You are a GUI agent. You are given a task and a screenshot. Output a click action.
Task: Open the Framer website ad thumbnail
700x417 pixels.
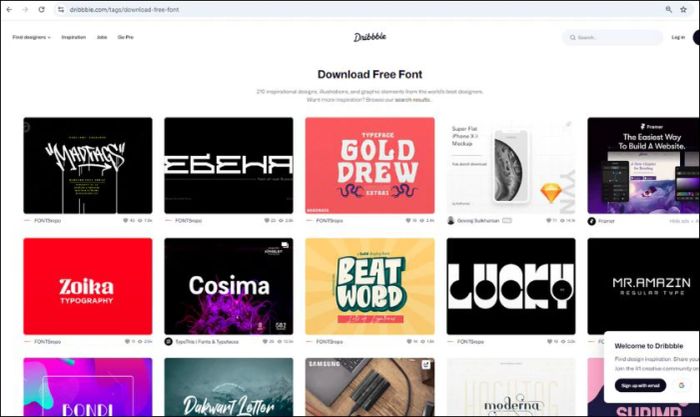tap(643, 165)
